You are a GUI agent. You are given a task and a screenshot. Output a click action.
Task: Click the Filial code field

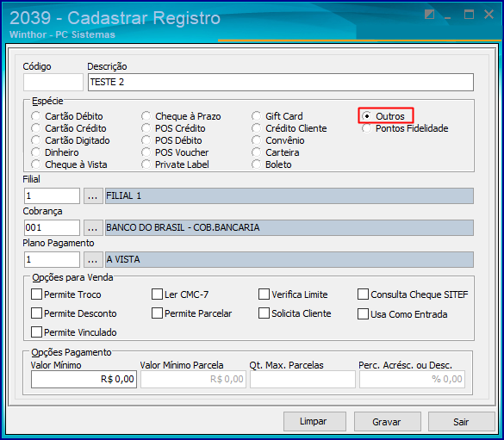tap(52, 196)
